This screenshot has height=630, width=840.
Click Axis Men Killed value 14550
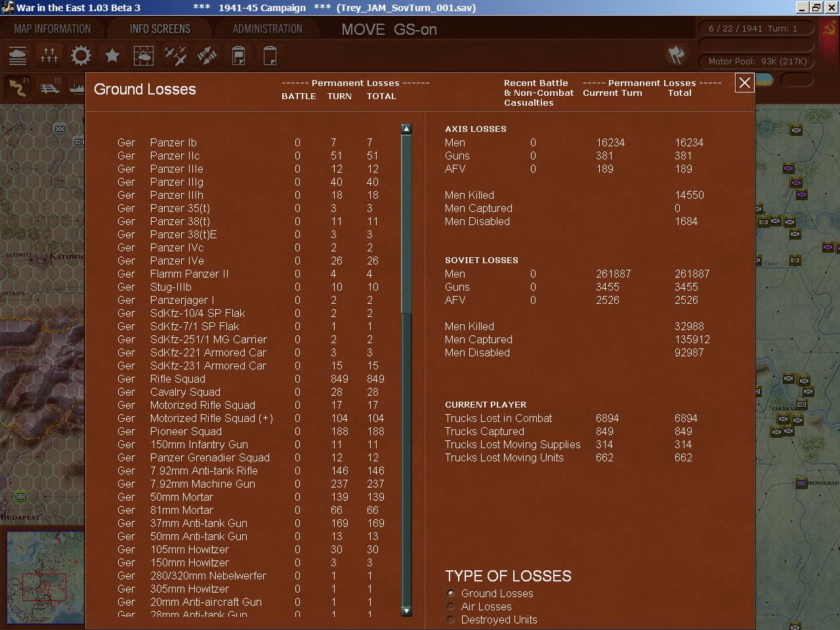pyautogui.click(x=689, y=195)
